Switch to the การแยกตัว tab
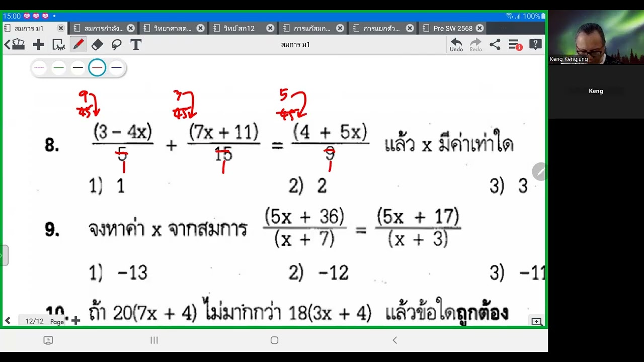 (381, 28)
